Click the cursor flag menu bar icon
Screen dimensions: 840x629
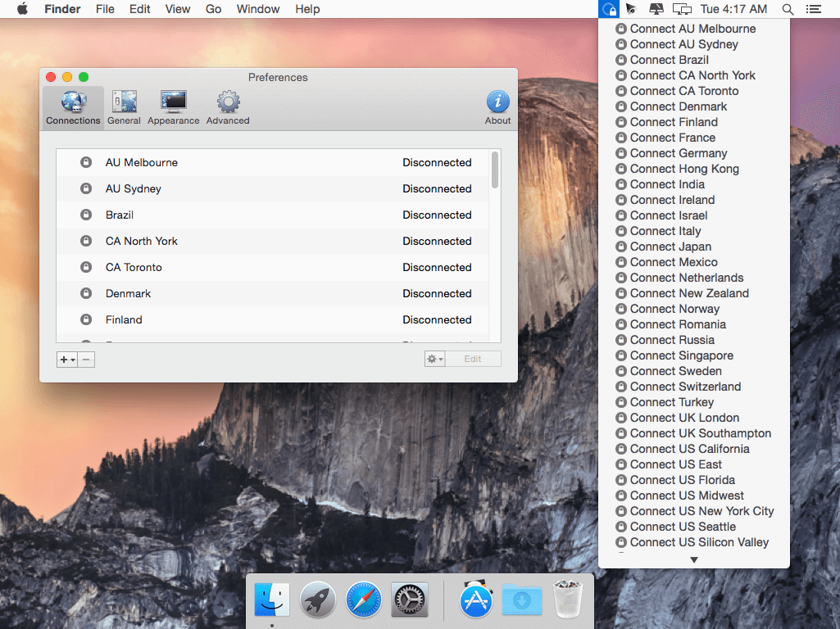point(632,9)
